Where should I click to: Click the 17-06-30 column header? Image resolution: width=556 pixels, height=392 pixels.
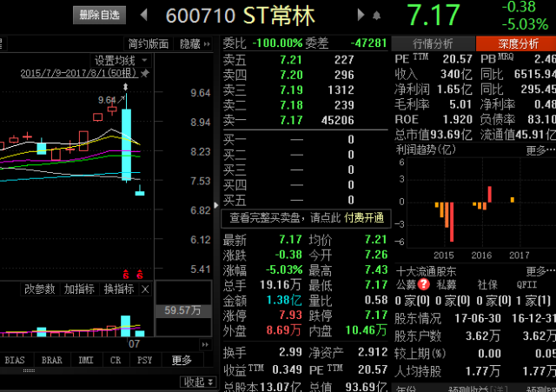point(478,318)
